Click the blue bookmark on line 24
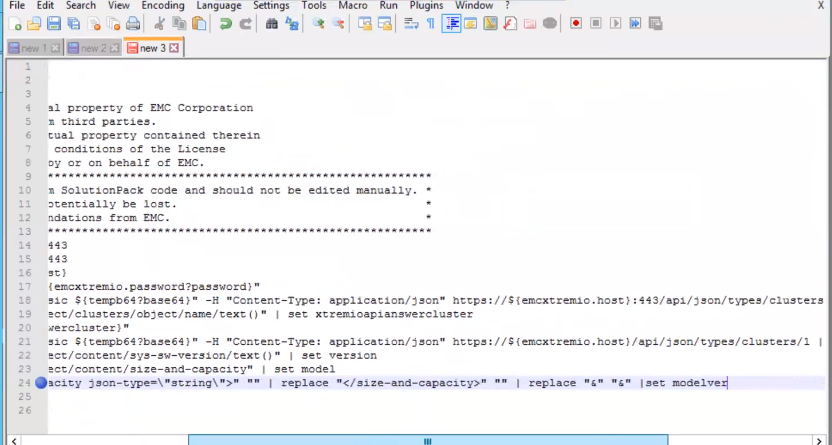 pyautogui.click(x=41, y=383)
